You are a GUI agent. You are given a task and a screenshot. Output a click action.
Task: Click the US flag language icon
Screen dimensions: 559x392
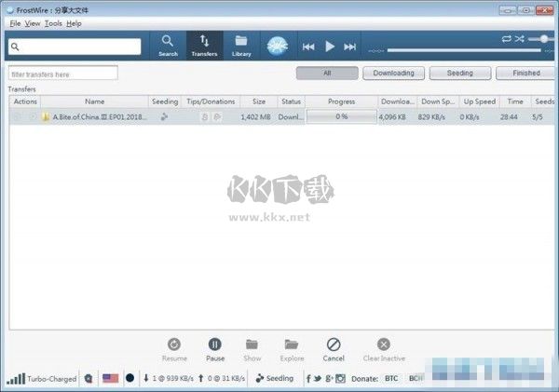coord(110,378)
